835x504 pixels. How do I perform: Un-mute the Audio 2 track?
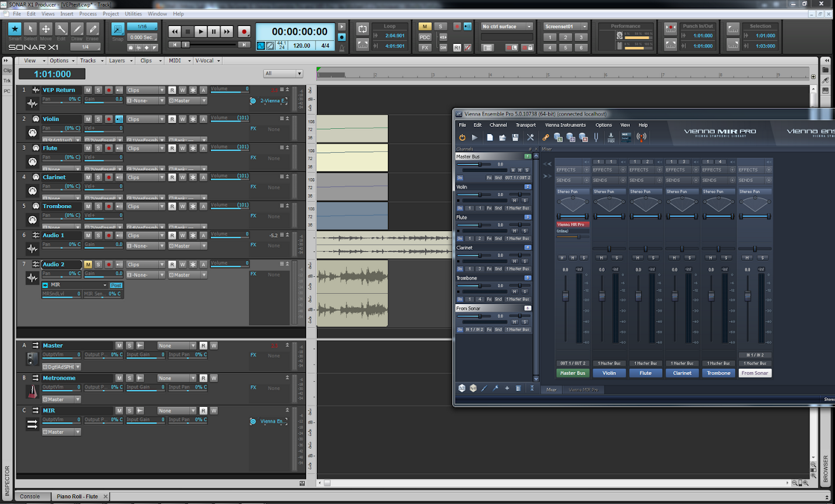tap(88, 265)
